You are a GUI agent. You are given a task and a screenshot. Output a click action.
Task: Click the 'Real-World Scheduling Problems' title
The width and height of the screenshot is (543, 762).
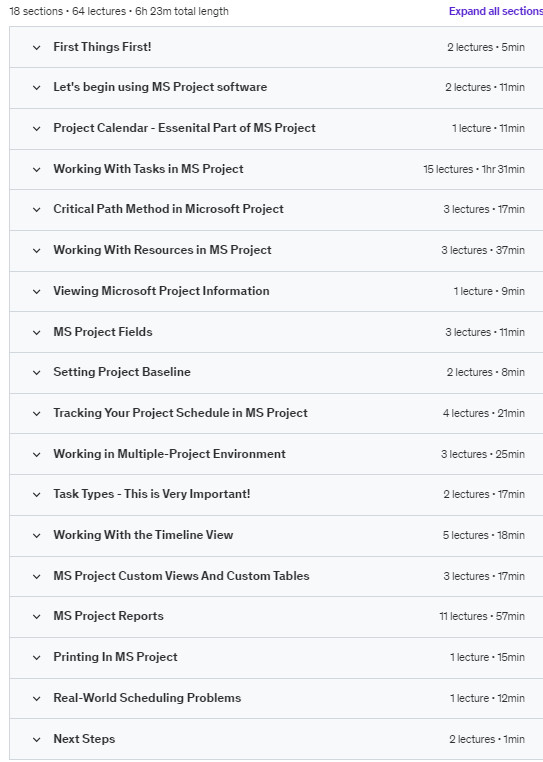tap(147, 698)
